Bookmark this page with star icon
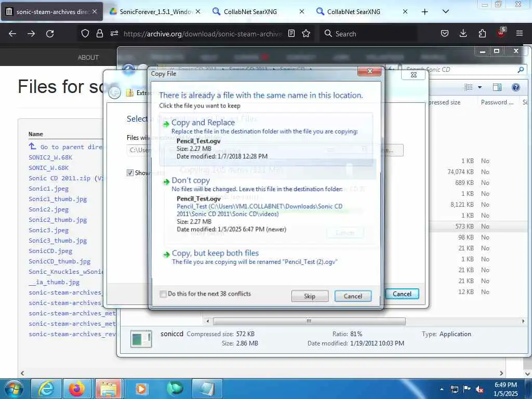The image size is (532, 399). [306, 33]
